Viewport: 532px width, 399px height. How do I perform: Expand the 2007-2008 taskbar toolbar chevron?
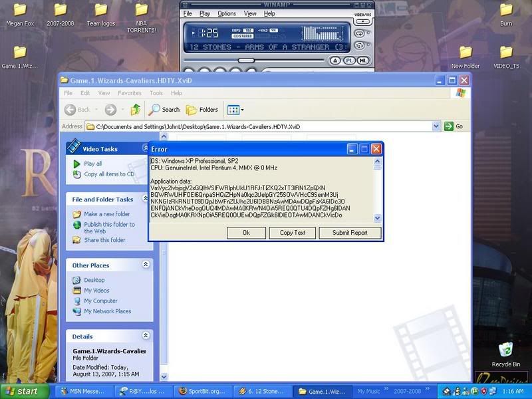pos(427,389)
